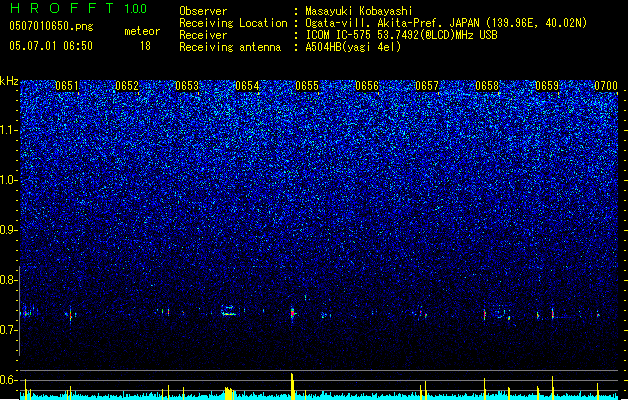Click the meteor count 18
This screenshot has height=400, width=629.
tap(145, 46)
